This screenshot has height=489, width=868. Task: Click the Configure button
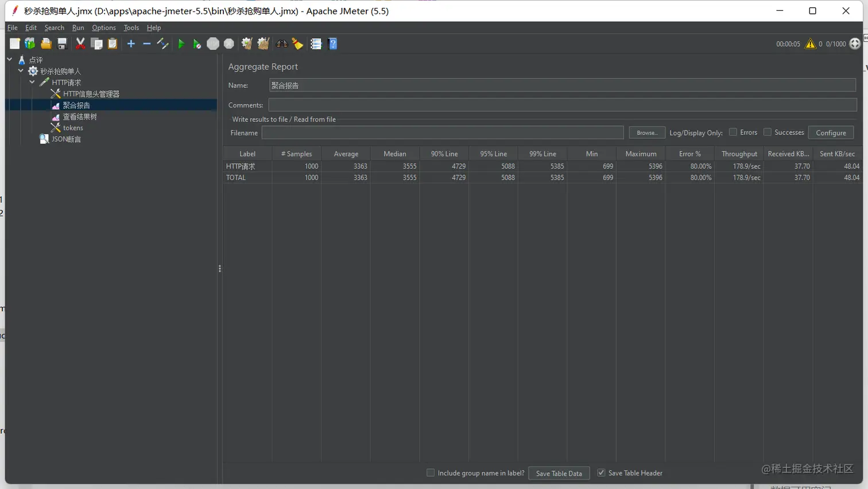click(x=831, y=133)
